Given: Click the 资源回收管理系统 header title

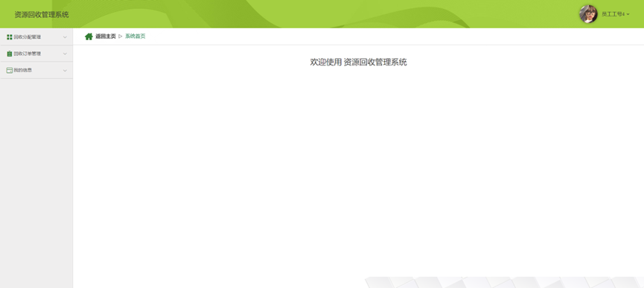Looking at the screenshot, I should (x=42, y=15).
